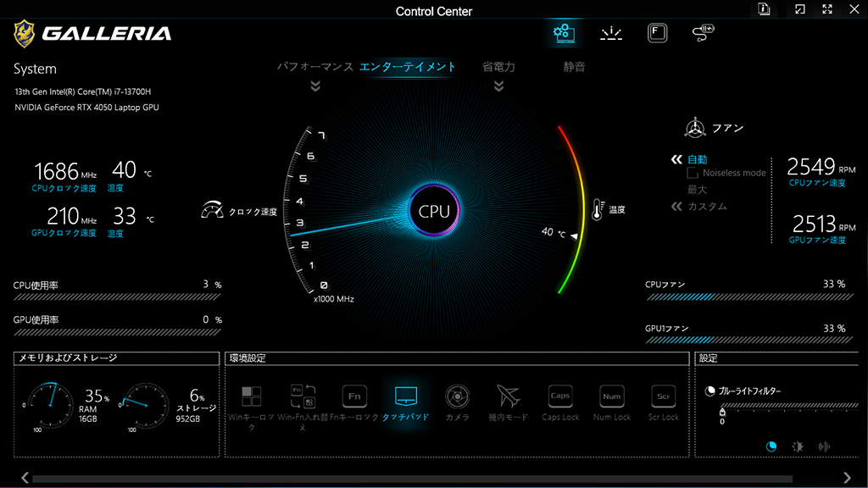The width and height of the screenshot is (868, 488).
Task: Expand the パフォーマンス mode chevron
Action: point(315,86)
